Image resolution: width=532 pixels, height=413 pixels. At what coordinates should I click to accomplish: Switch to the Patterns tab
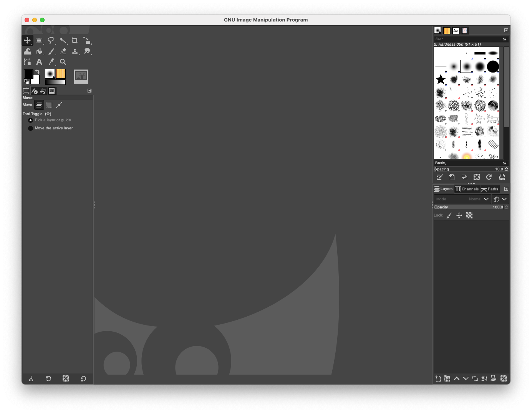pyautogui.click(x=447, y=30)
